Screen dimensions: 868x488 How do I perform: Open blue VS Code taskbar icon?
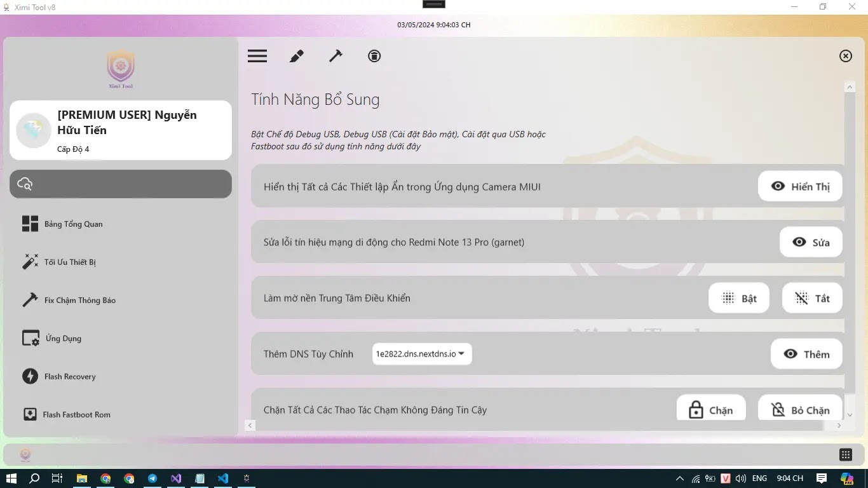click(x=223, y=478)
